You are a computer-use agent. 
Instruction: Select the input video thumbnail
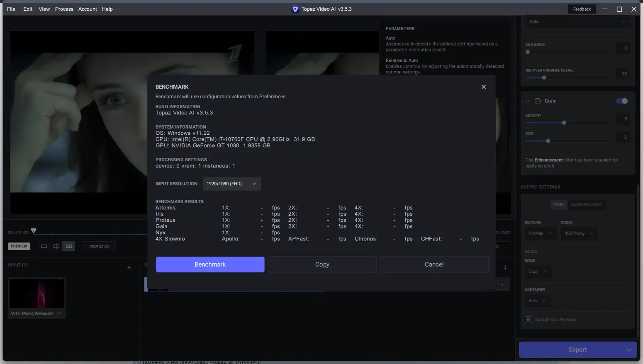[37, 294]
